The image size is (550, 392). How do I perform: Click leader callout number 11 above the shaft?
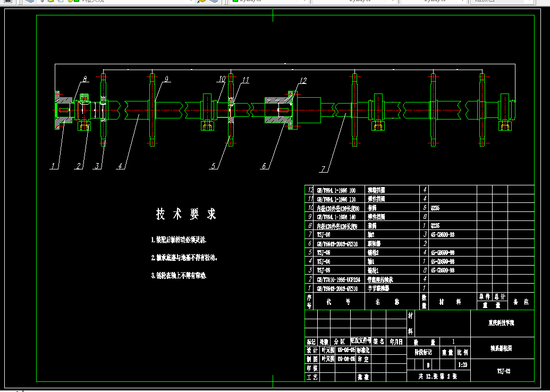click(x=246, y=80)
